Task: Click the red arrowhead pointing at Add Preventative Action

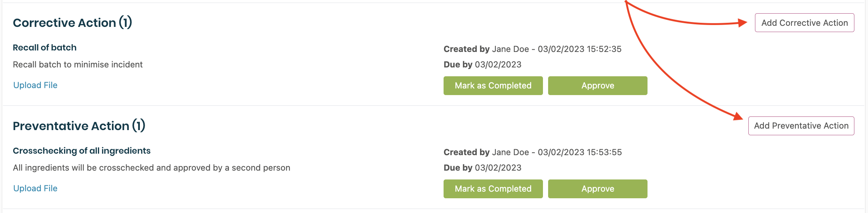Action: (x=738, y=116)
